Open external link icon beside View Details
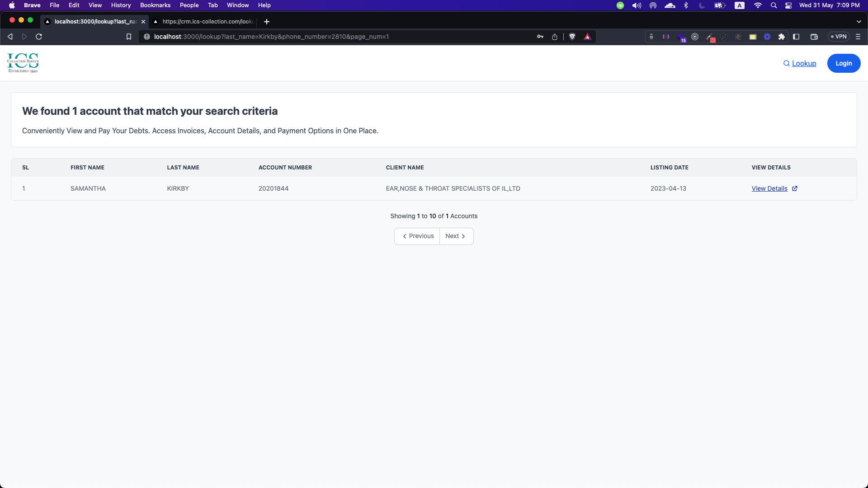This screenshot has width=868, height=488. coord(795,188)
